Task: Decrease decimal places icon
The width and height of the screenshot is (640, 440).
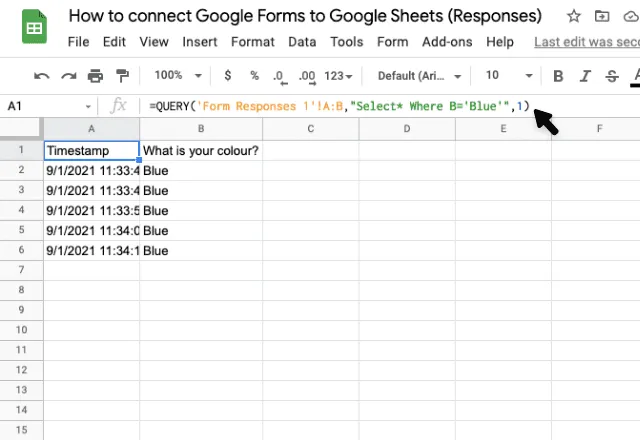Action: click(280, 77)
